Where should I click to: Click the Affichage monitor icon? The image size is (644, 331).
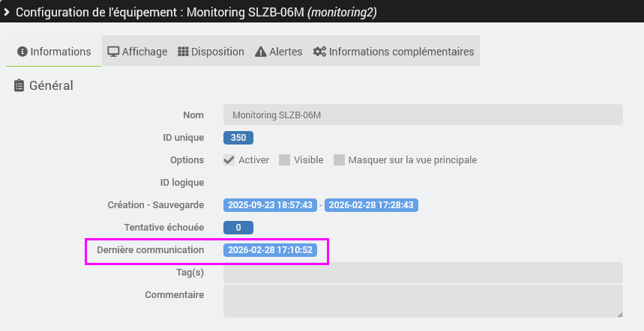[113, 52]
